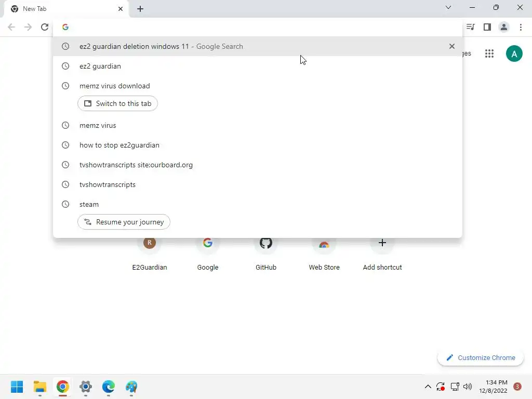The height and width of the screenshot is (399, 532).
Task: Remove the 'ez2 guardian deletion windows 11' suggestion
Action: 451,46
